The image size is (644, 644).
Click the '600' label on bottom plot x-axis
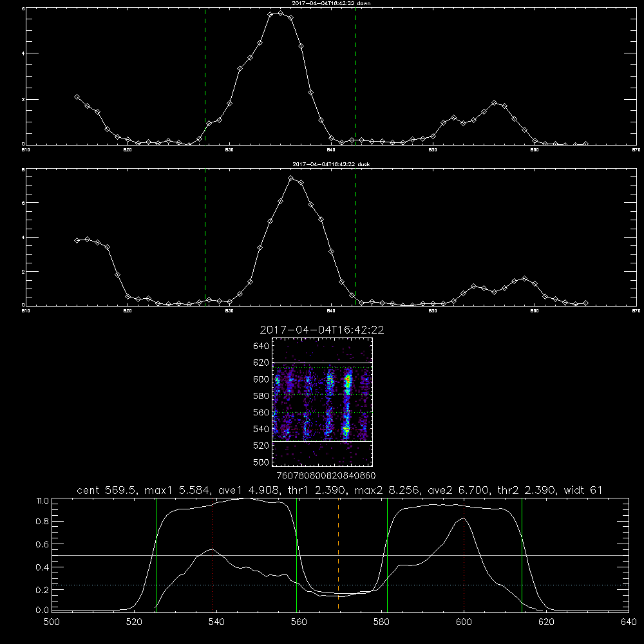(464, 622)
